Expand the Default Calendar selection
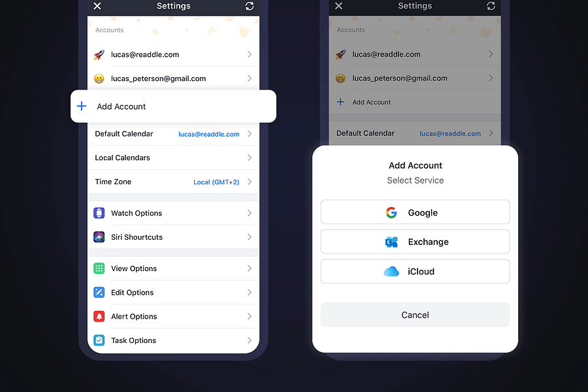 pyautogui.click(x=173, y=134)
